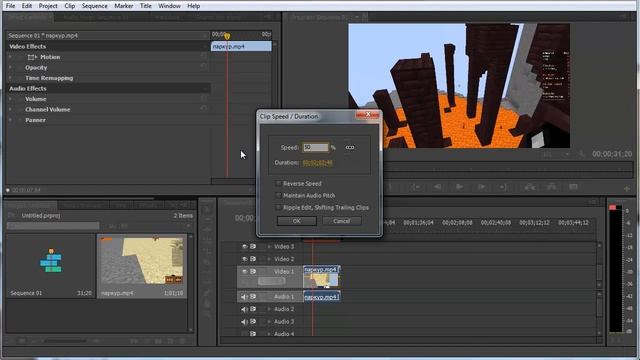
Task: Click the Extract button in Program Monitor
Action: [551, 187]
